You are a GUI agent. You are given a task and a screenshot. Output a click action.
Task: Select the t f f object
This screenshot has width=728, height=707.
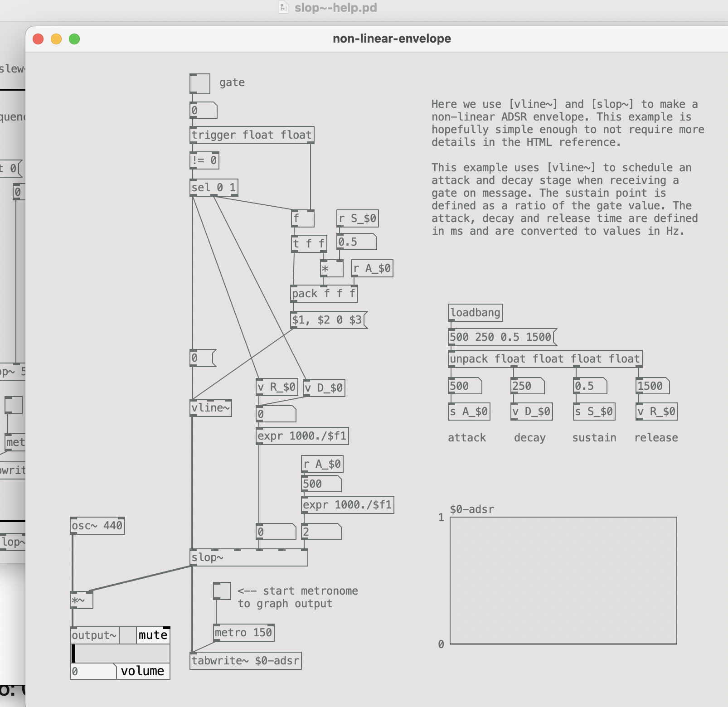309,244
